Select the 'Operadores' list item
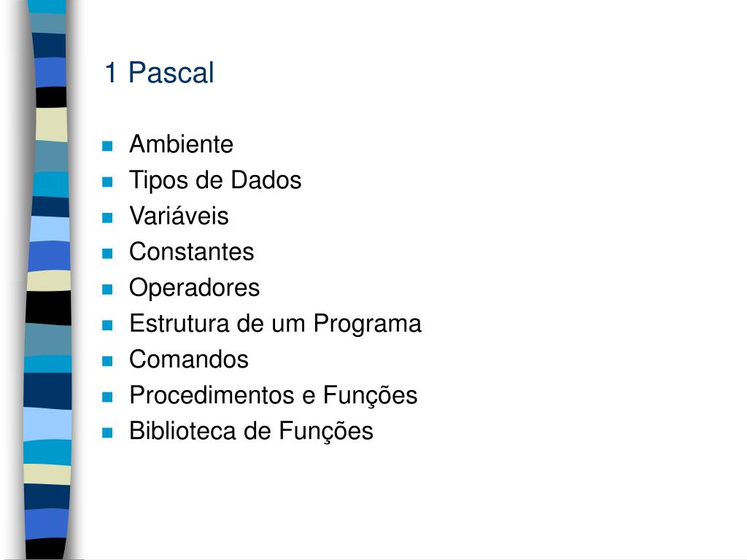This screenshot has width=747, height=560. pyautogui.click(x=194, y=288)
